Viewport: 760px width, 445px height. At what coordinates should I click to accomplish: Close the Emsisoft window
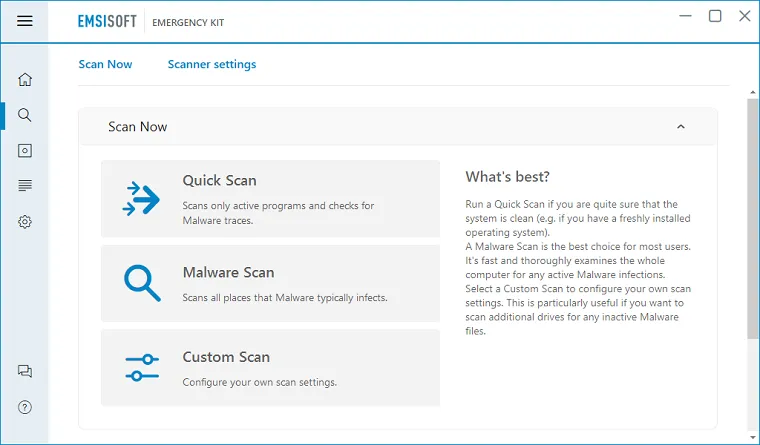pos(745,16)
